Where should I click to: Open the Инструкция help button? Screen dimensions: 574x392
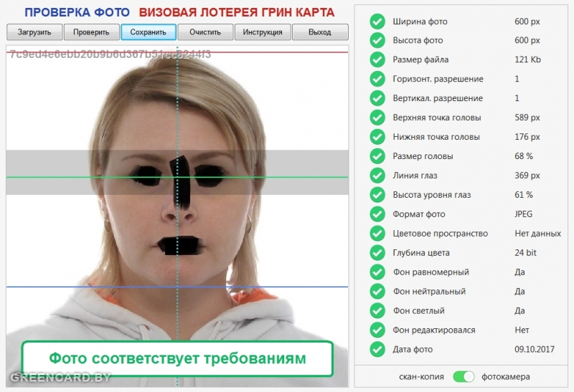pos(263,32)
